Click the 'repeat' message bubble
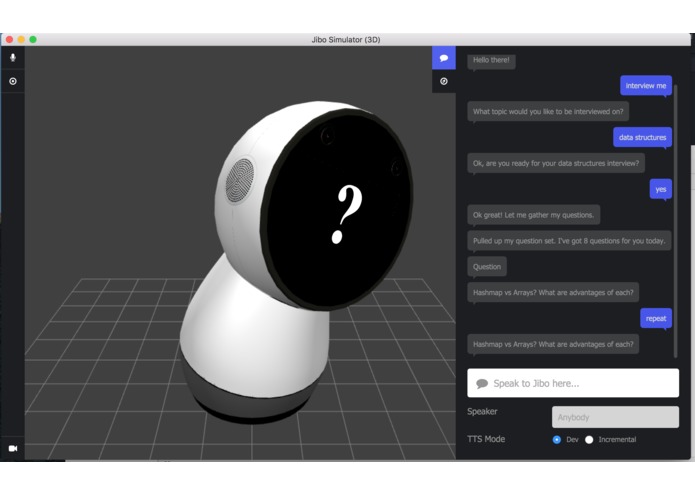This screenshot has width=695, height=494. click(656, 319)
